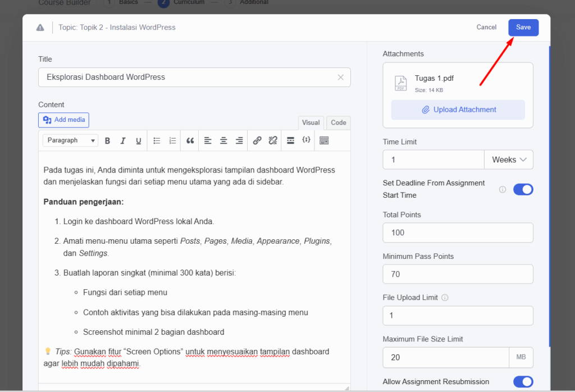This screenshot has height=392, width=575.
Task: Save the Eksplorasi Dashboard WordPress assignment
Action: pos(523,27)
